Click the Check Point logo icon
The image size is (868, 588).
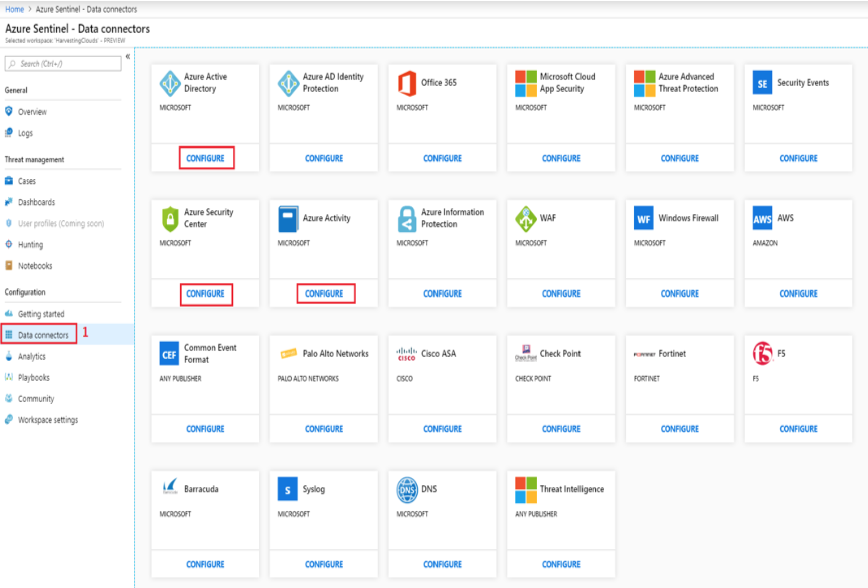click(x=526, y=353)
